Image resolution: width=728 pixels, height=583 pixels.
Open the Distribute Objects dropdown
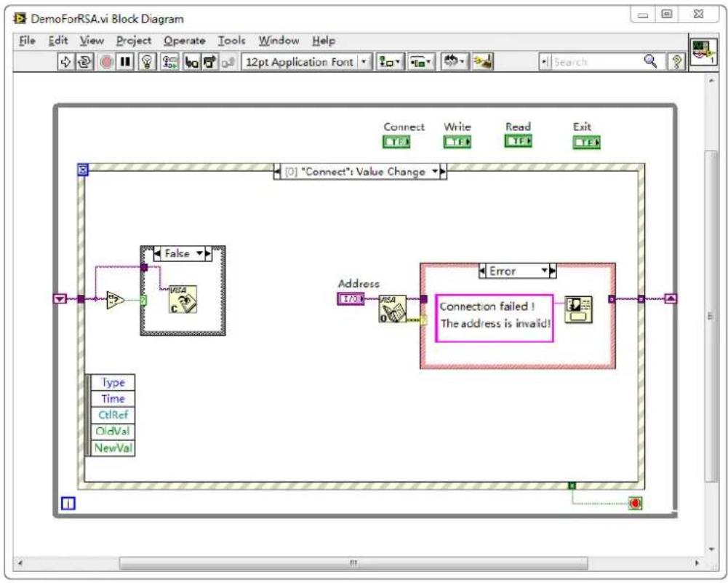click(420, 62)
